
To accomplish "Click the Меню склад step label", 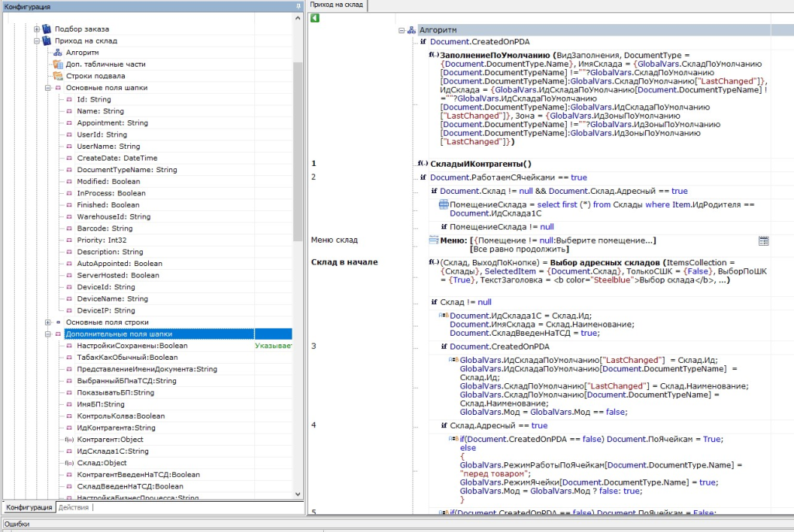I will pyautogui.click(x=334, y=240).
